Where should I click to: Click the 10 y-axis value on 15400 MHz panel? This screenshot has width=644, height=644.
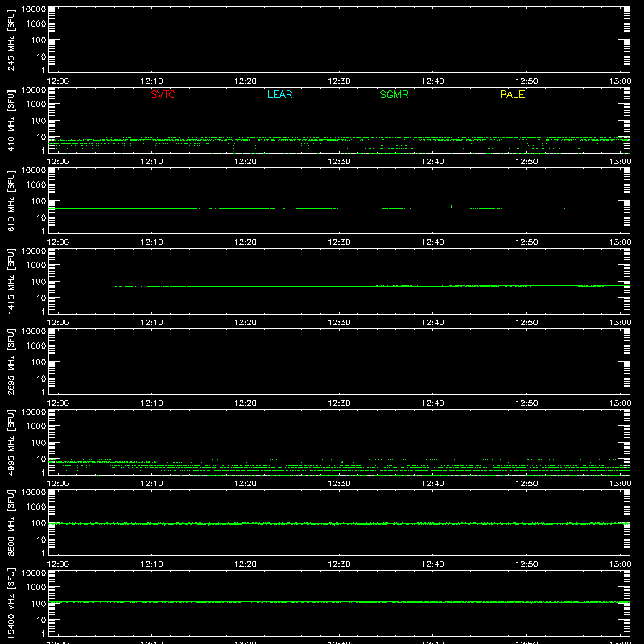(41, 620)
